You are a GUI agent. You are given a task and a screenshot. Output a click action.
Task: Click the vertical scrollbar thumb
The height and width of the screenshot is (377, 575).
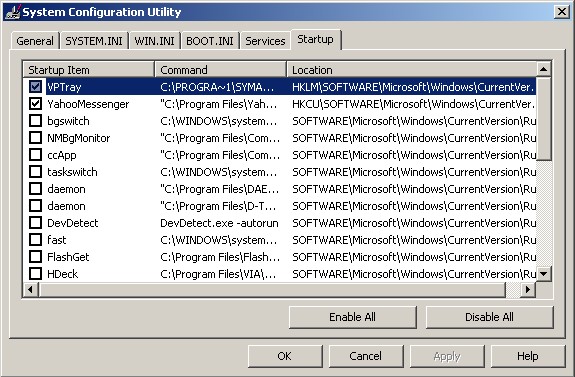(x=543, y=119)
